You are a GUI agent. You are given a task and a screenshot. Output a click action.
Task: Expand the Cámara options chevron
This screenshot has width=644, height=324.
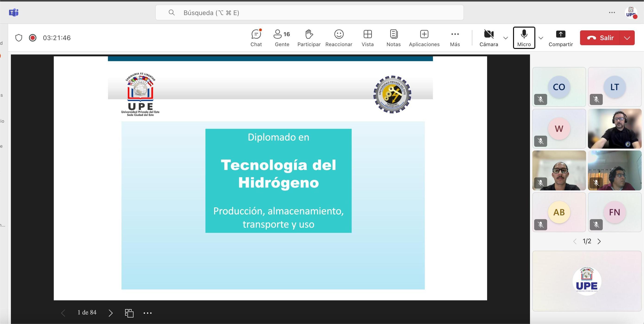coord(505,38)
